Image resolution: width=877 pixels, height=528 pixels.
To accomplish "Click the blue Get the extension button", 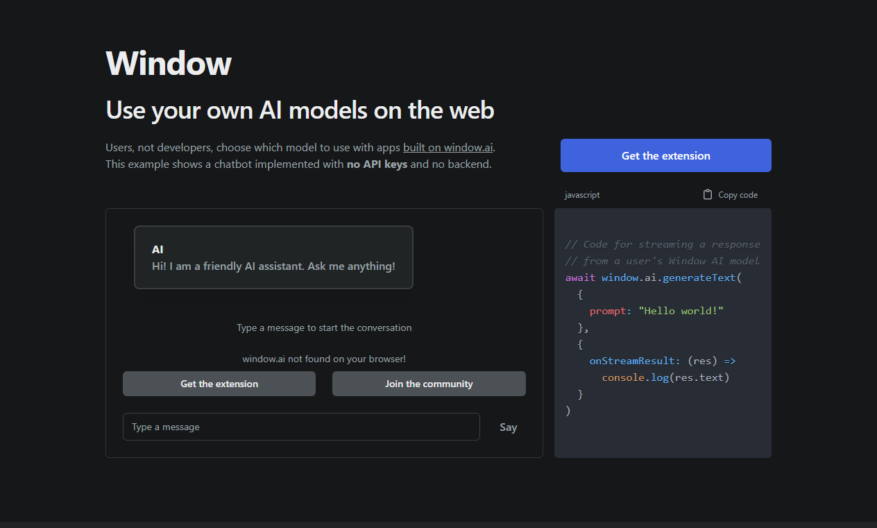I will pyautogui.click(x=666, y=155).
